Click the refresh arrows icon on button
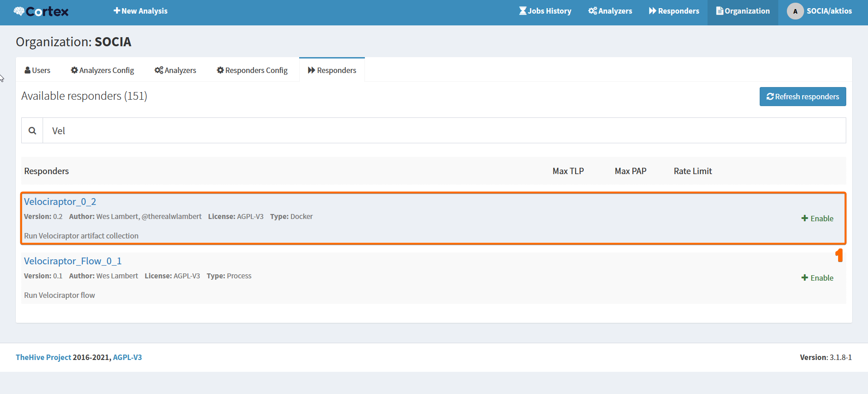Image resolution: width=868 pixels, height=394 pixels. coord(770,97)
